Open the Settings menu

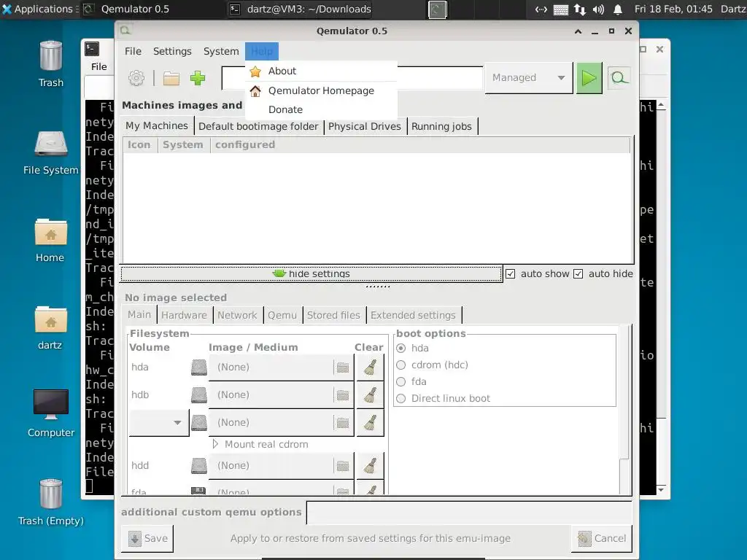coord(172,51)
